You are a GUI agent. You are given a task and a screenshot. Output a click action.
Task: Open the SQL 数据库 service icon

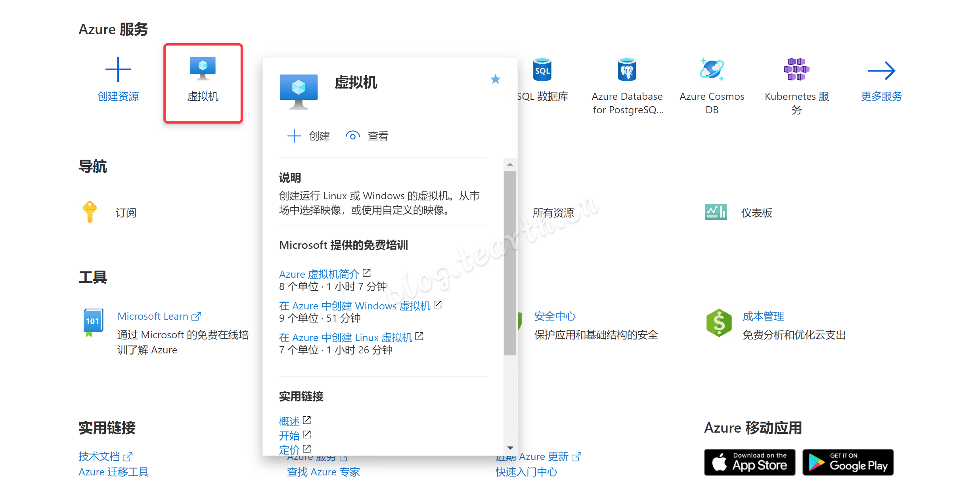click(542, 70)
